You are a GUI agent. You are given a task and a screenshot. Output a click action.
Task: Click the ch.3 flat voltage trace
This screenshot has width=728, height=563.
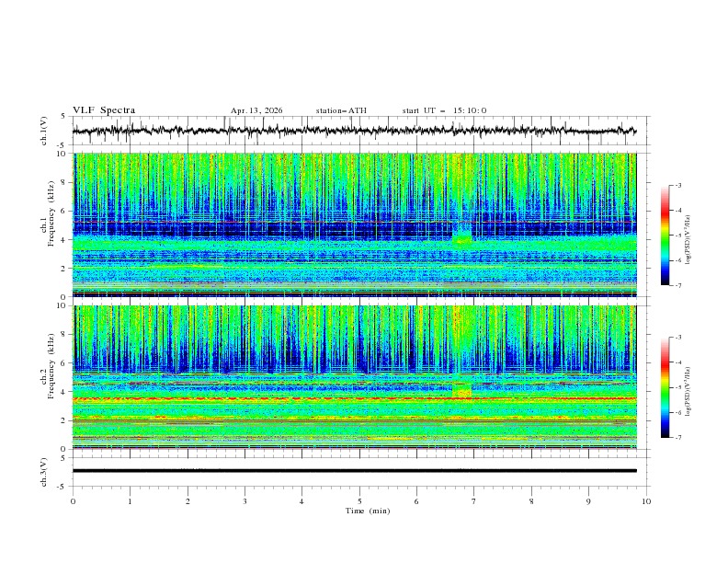click(x=355, y=471)
